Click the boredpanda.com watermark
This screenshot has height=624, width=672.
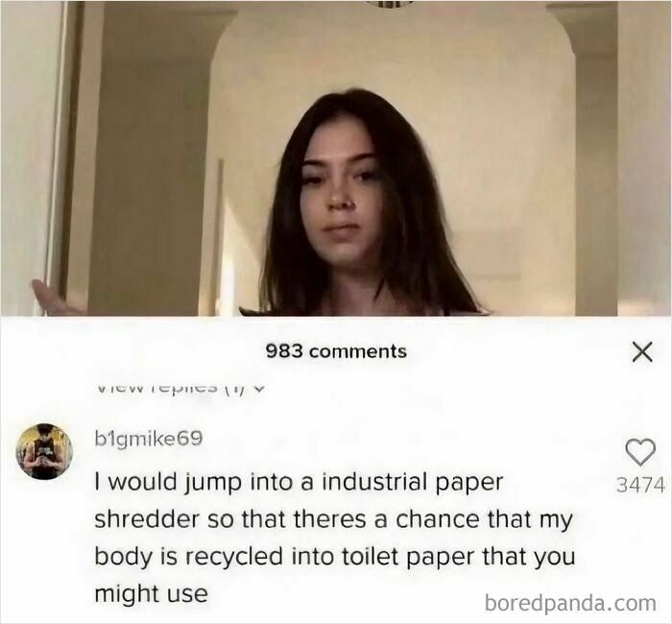point(570,603)
